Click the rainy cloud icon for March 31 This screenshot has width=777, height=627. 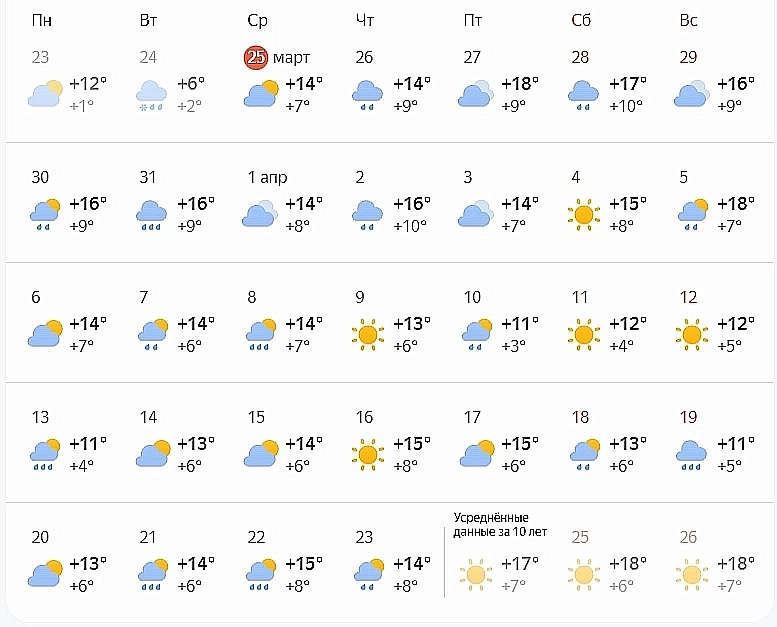(x=152, y=213)
